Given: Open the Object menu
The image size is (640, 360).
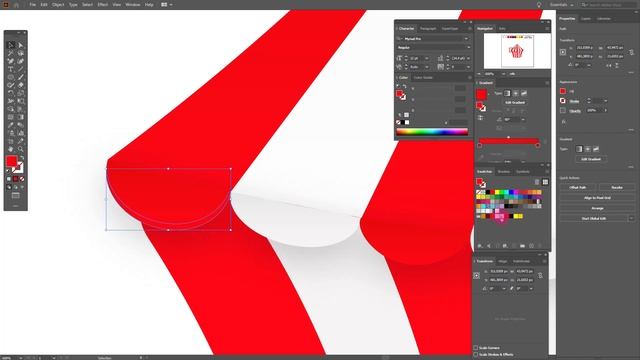Looking at the screenshot, I should pos(58,4).
